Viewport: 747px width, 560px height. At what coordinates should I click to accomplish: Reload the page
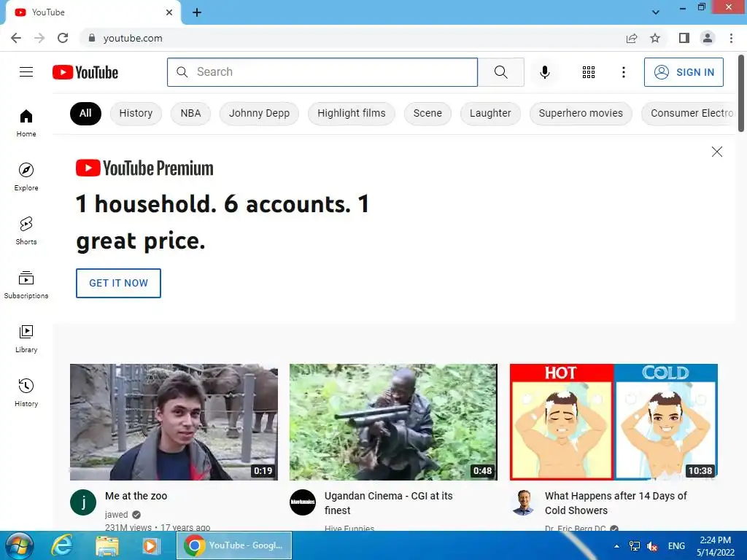point(63,38)
